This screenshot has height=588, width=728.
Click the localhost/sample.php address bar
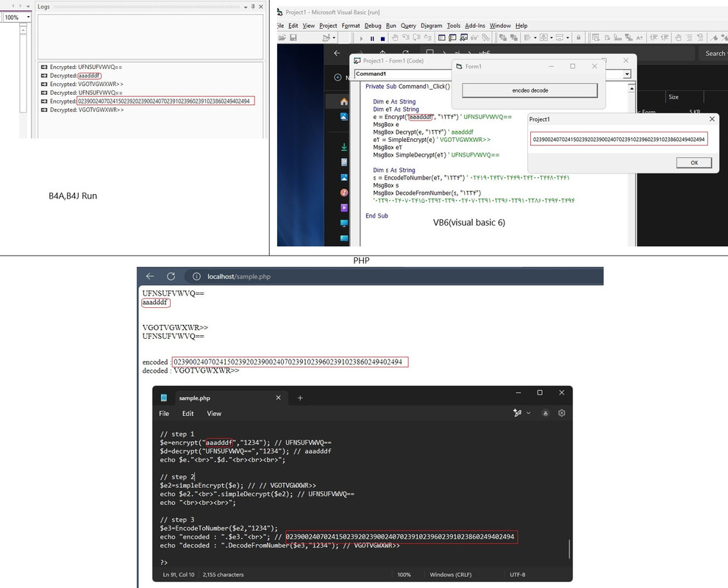coord(393,276)
